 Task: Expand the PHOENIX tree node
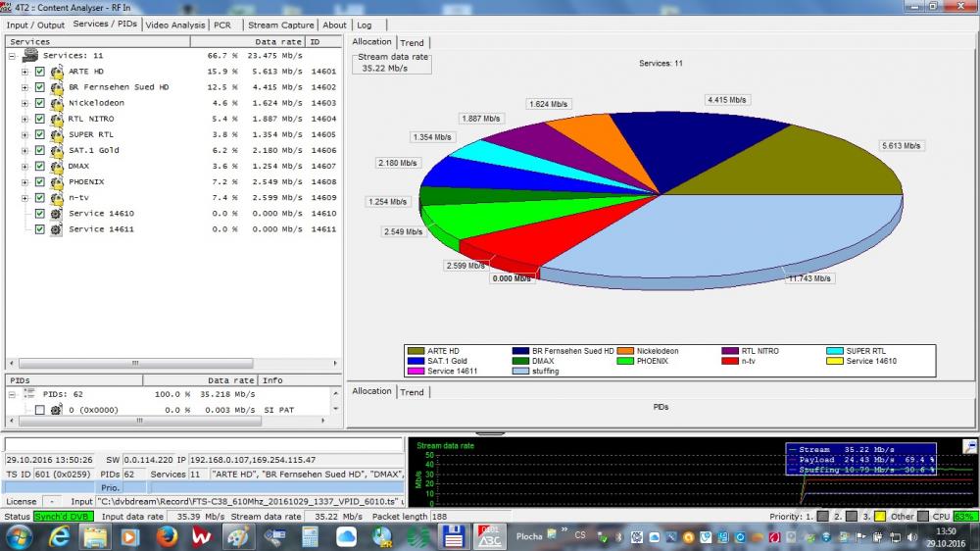pyautogui.click(x=25, y=182)
